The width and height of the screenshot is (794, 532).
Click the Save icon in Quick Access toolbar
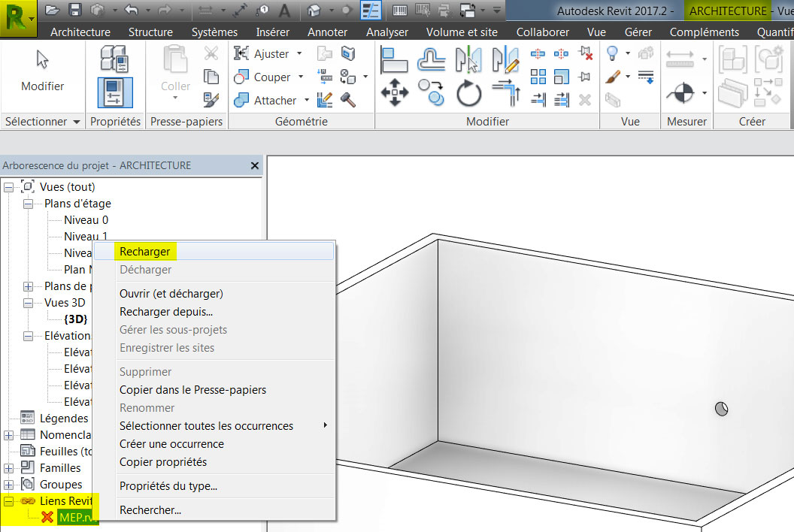coord(75,8)
